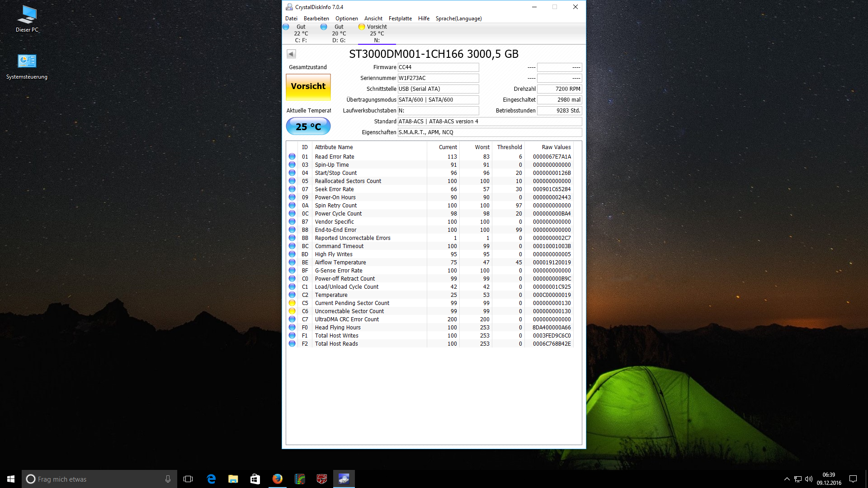Click yellow status orb for Current Pending Sector Count
Viewport: 868px width, 488px height.
pos(292,303)
